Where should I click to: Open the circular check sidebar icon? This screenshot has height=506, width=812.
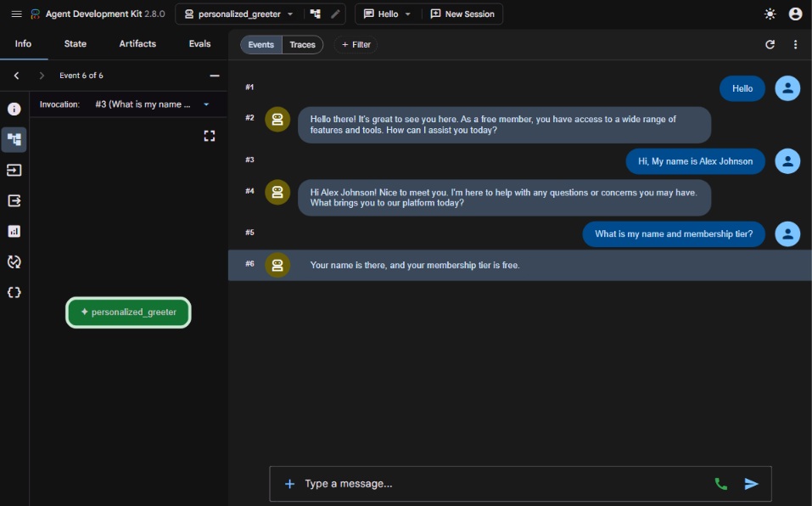[14, 261]
